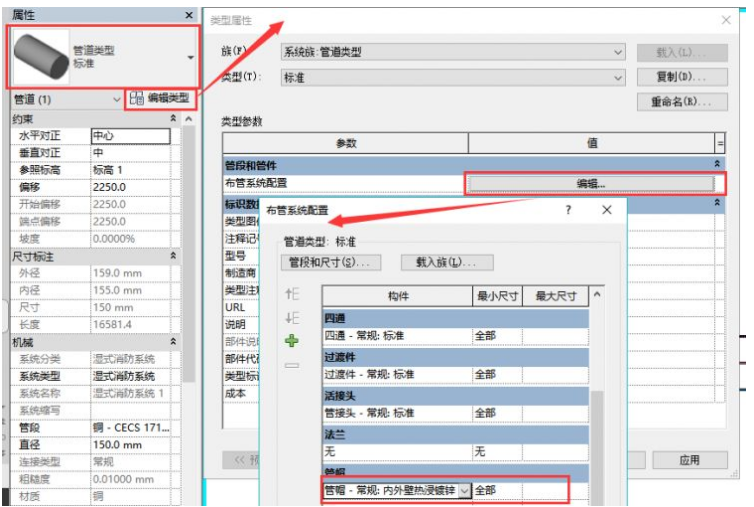Screen dimensions: 754x507
Task: Add a row with green plus icon
Action: [291, 341]
